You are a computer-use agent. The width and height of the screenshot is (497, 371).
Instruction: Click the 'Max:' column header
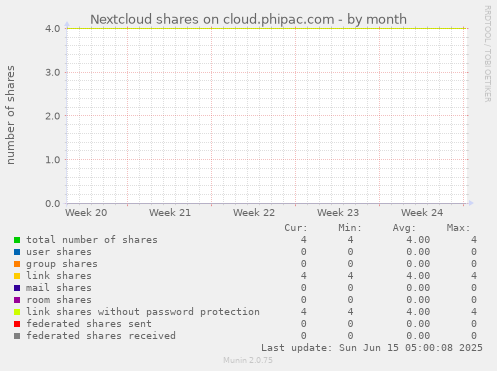tap(458, 228)
